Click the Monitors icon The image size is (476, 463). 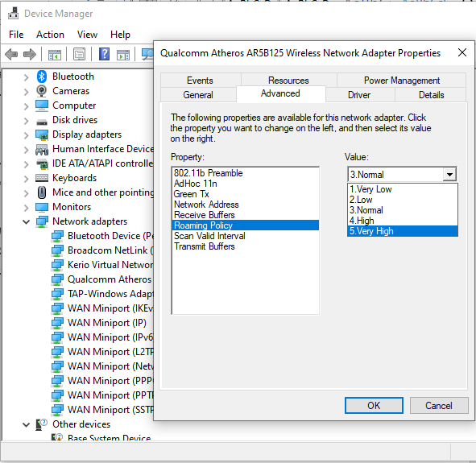42,207
